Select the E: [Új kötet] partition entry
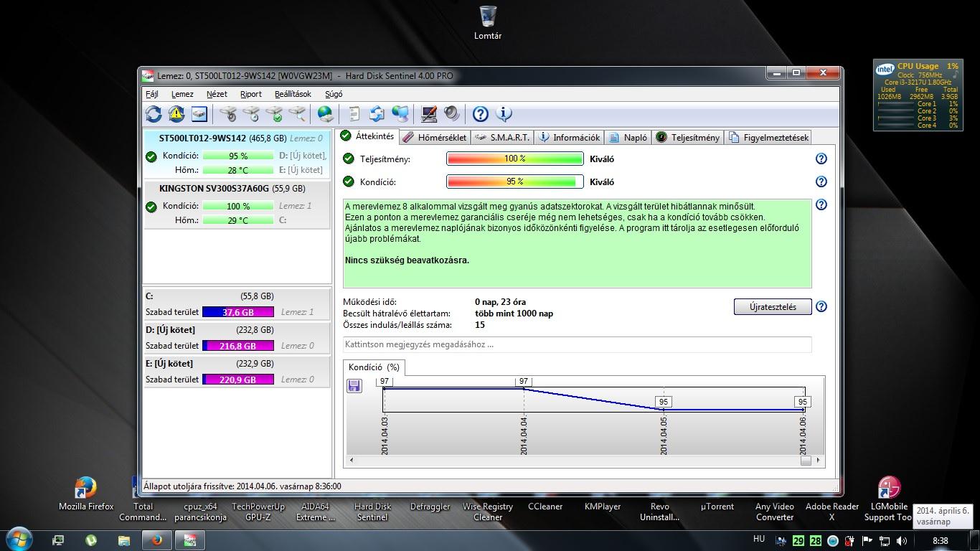 point(237,372)
